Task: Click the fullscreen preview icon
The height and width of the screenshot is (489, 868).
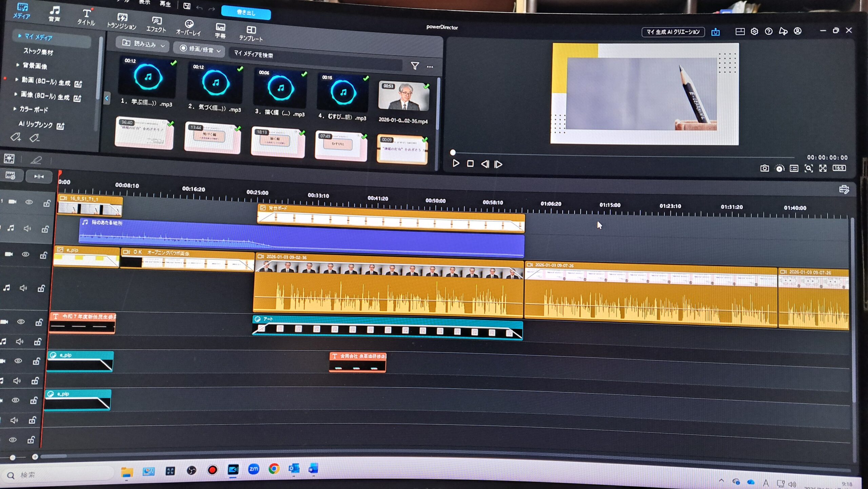Action: [x=823, y=168]
